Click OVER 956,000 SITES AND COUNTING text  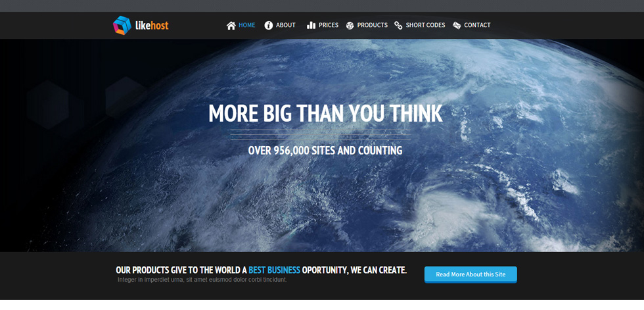click(325, 151)
